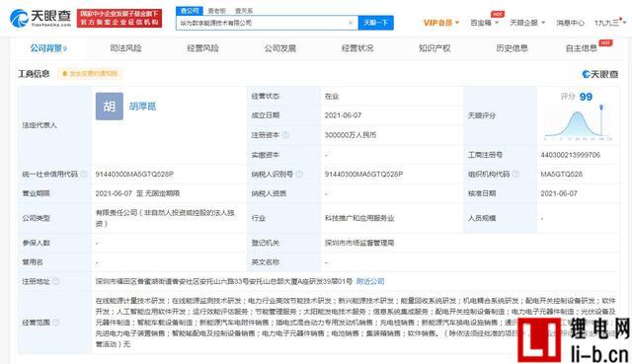
Task: Click the info icon next to 统一社会信用代码
Action: 83,174
